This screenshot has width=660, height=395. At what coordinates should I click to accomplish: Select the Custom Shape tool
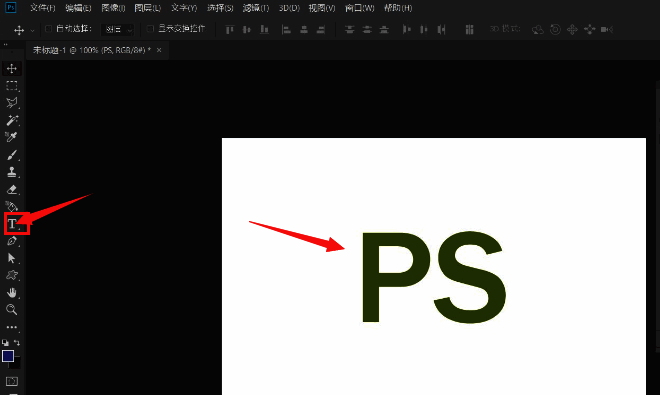tap(12, 275)
